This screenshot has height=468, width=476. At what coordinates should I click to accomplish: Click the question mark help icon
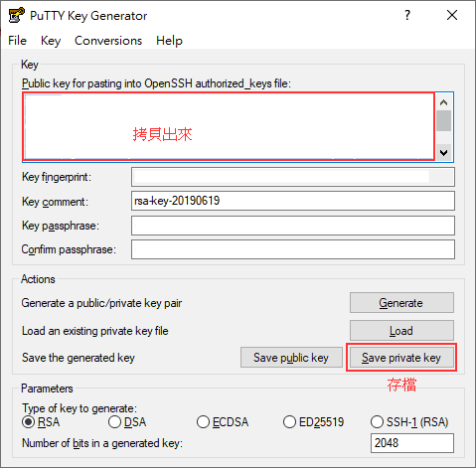coord(407,15)
